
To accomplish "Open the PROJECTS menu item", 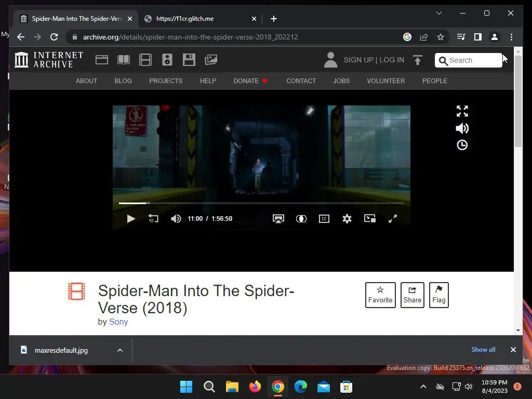I will tap(166, 81).
